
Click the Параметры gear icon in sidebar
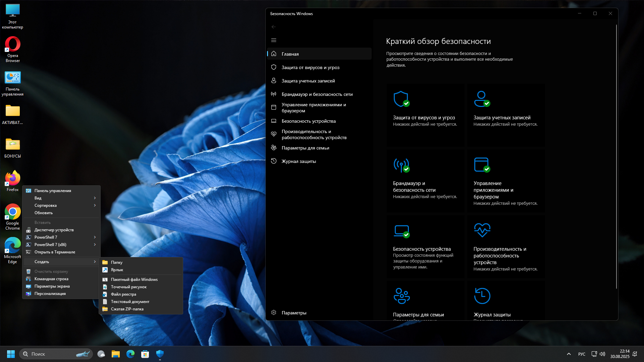pyautogui.click(x=274, y=312)
